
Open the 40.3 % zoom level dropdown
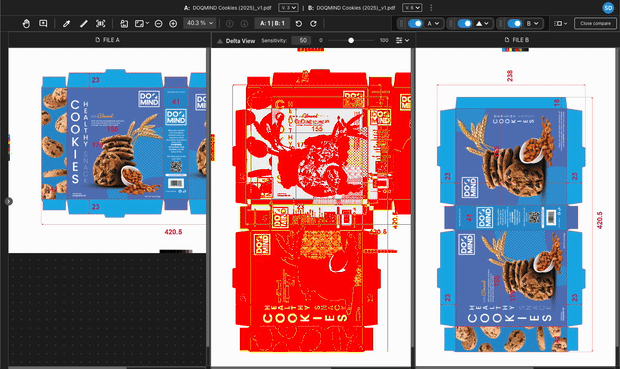coord(200,23)
